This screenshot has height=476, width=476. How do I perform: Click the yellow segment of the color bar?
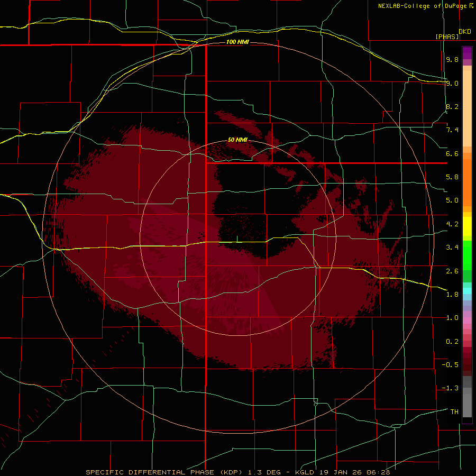click(x=467, y=226)
